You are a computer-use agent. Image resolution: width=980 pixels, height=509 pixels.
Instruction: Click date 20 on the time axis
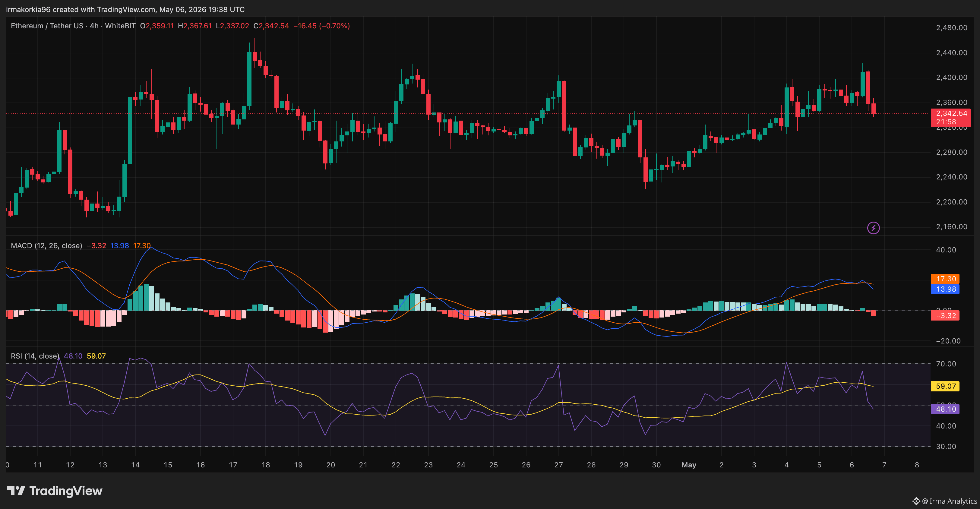point(330,465)
